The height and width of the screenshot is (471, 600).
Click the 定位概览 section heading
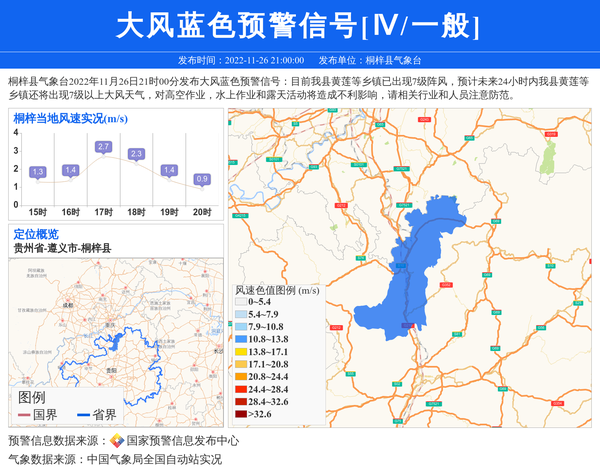(x=35, y=234)
